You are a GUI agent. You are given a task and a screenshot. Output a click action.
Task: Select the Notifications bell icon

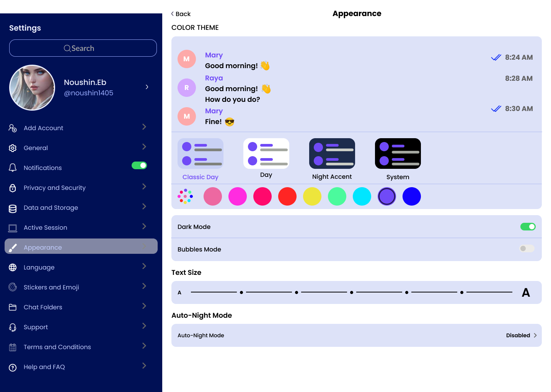13,168
